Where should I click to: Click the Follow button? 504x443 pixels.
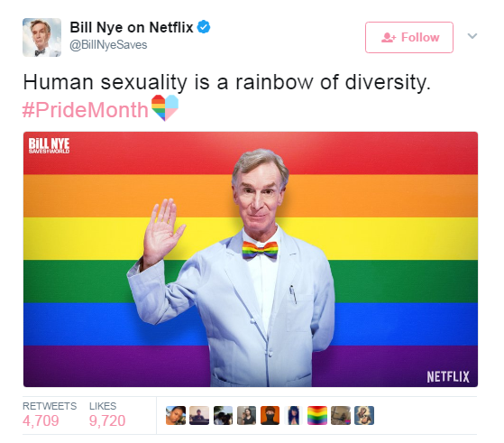click(408, 37)
